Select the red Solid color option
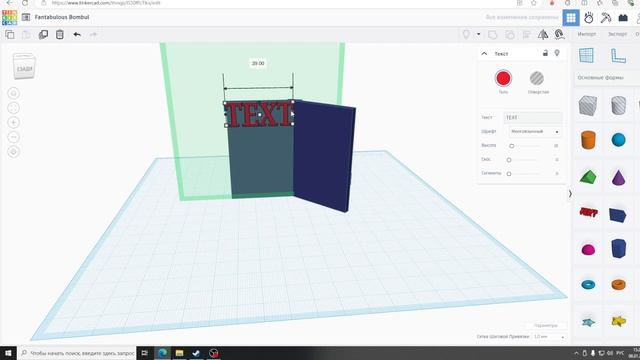 pyautogui.click(x=503, y=78)
